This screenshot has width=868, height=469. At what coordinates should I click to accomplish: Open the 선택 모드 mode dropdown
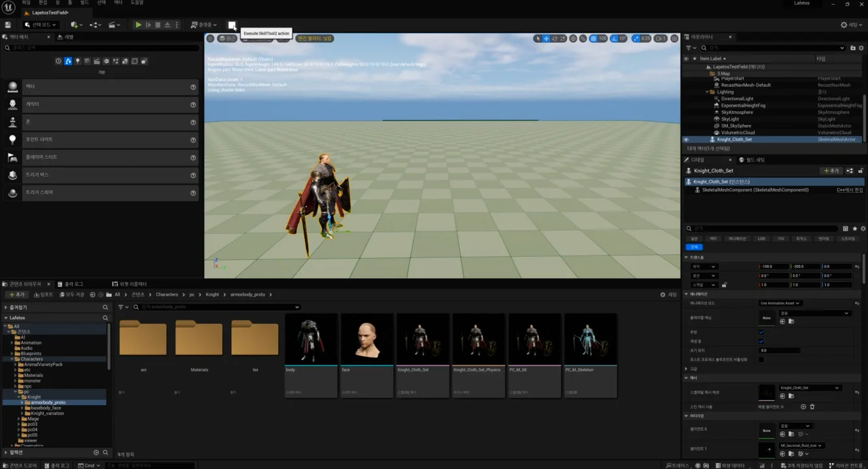40,25
